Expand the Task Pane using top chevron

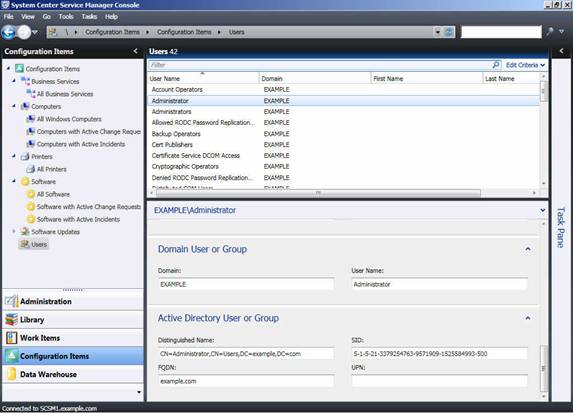pyautogui.click(x=562, y=51)
